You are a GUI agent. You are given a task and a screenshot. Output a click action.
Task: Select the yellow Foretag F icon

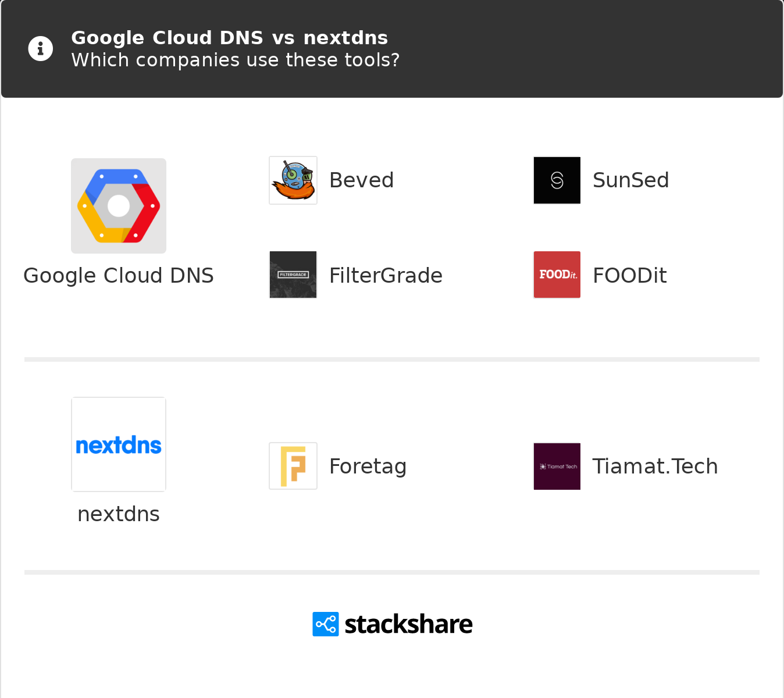point(293,466)
